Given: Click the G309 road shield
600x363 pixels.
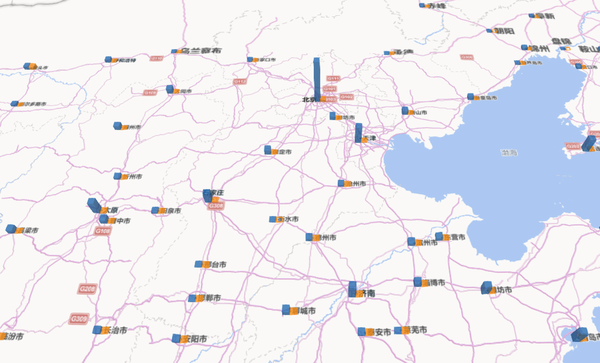Looking at the screenshot, I should point(79,319).
